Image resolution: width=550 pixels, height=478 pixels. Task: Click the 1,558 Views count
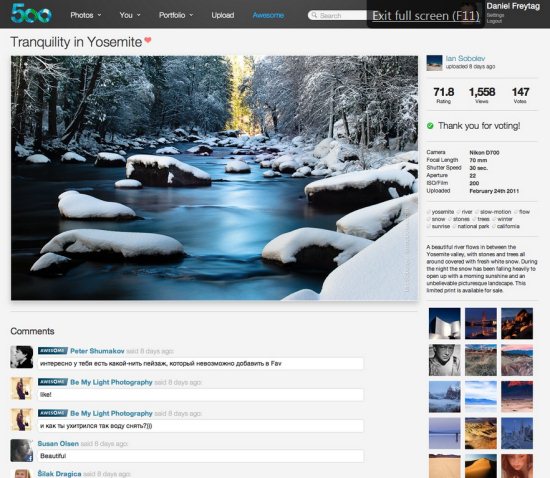(x=482, y=92)
